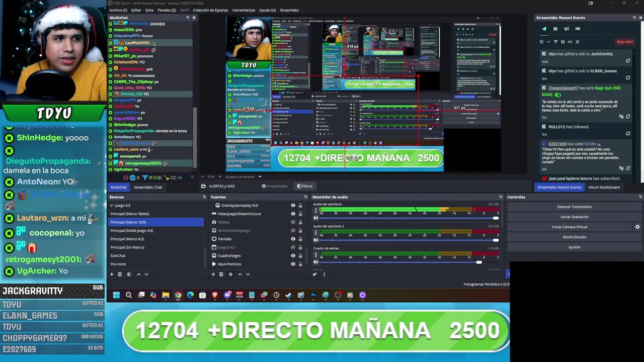Mute Audio del escritorio speaker icon
644x362 pixels.
[316, 218]
